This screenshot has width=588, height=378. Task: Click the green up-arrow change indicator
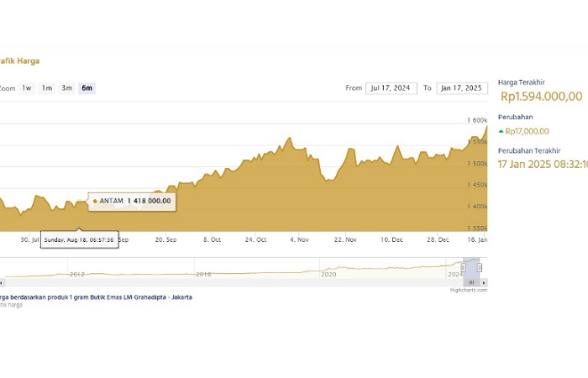[501, 131]
